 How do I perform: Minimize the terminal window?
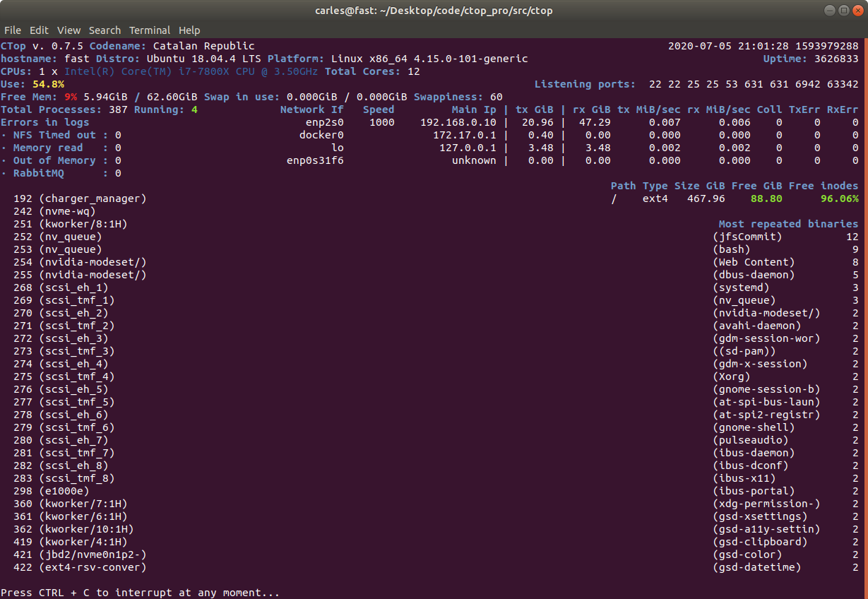point(831,10)
